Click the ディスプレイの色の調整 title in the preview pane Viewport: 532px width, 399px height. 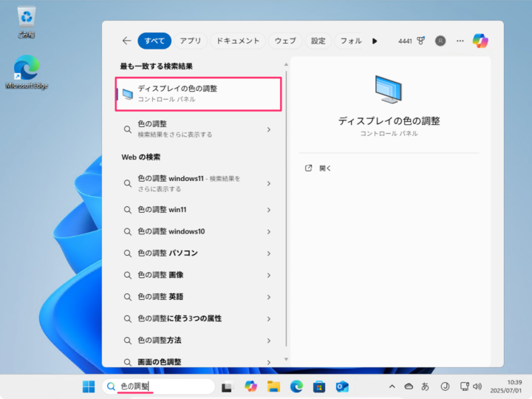389,120
